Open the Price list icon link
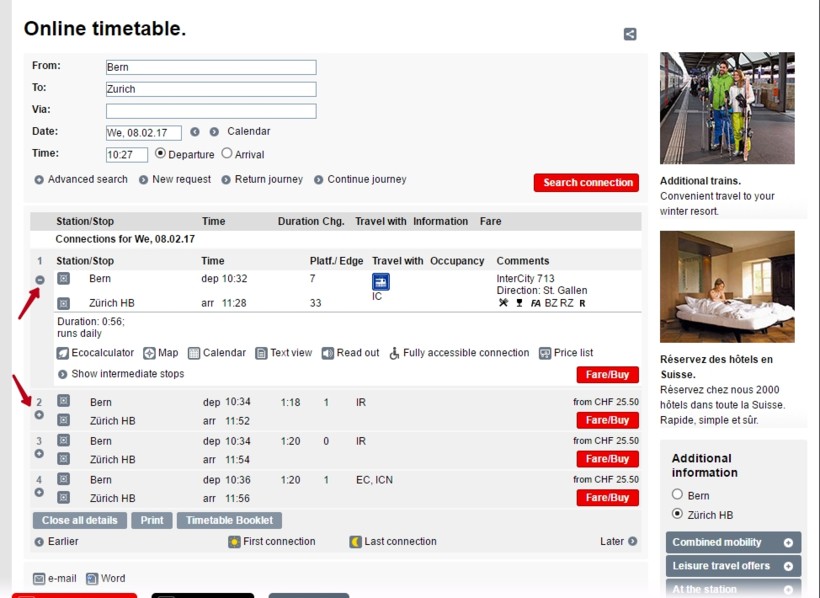The height and width of the screenshot is (598, 820). [x=545, y=353]
